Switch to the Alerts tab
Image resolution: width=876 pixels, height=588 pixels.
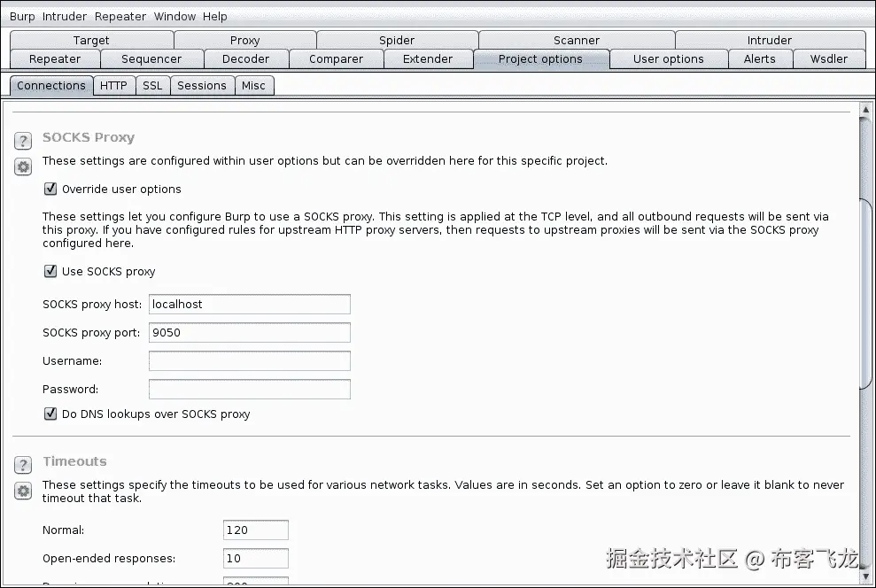760,59
